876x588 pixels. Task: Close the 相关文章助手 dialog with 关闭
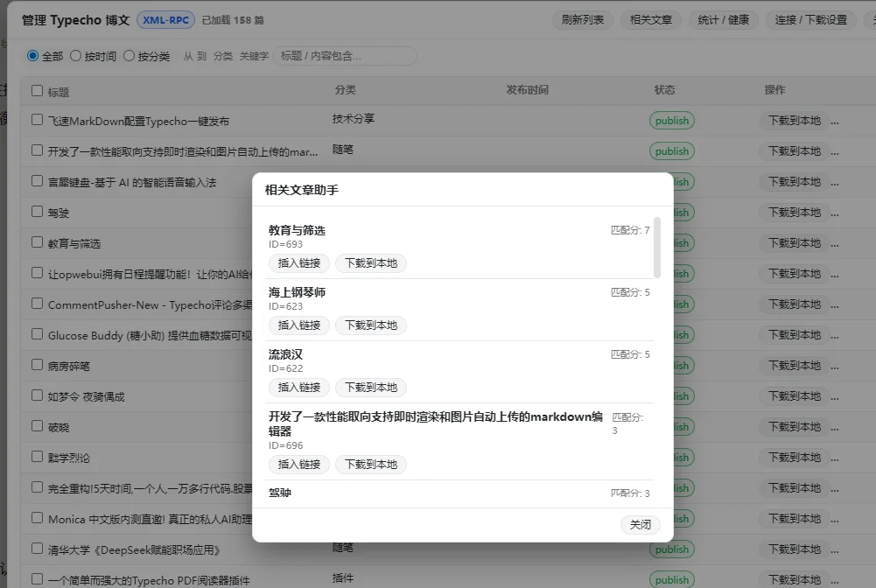640,525
